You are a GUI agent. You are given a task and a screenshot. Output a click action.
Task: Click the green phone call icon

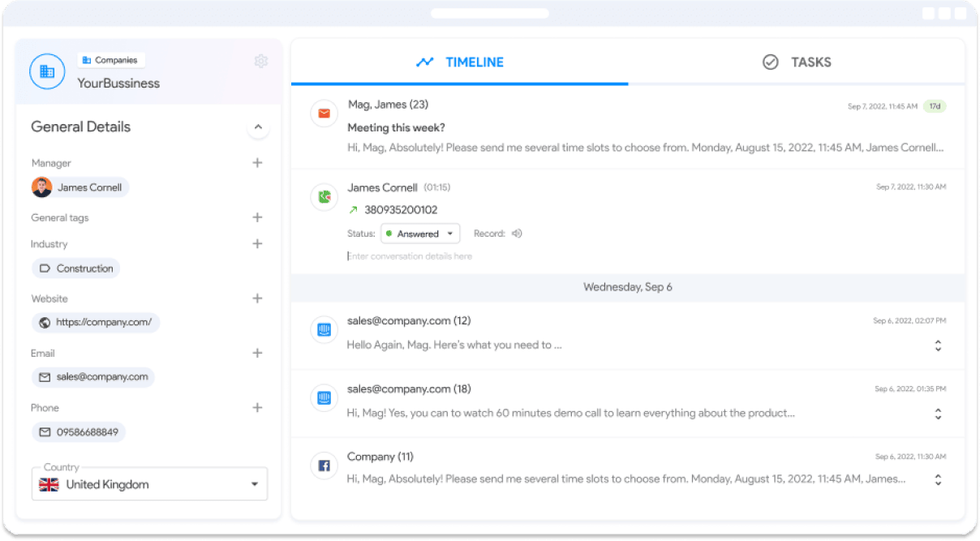pos(324,196)
